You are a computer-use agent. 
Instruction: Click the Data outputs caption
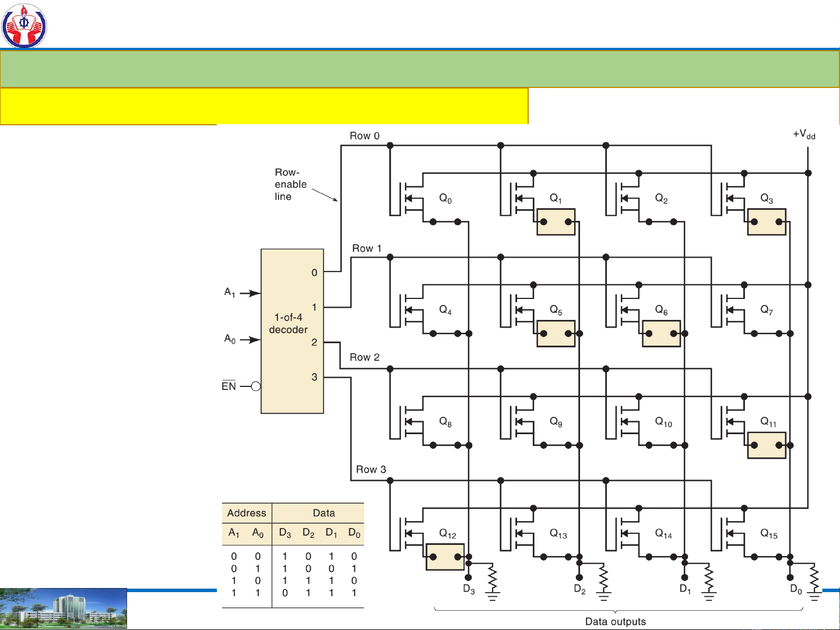coord(615,621)
